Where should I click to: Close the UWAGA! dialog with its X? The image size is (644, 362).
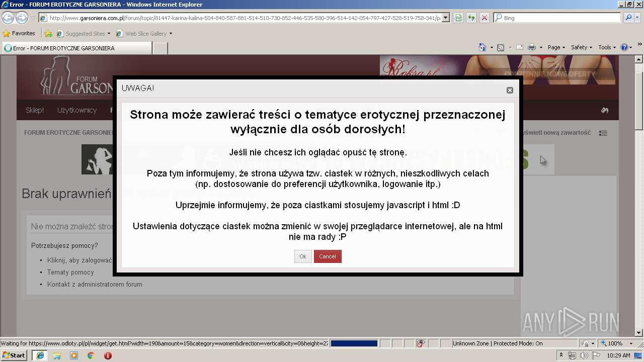point(510,90)
